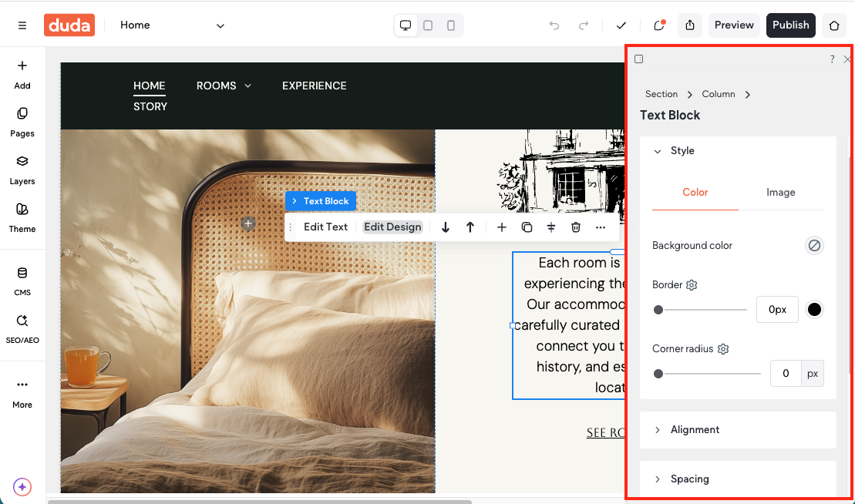Switch to tablet device view
855x504 pixels.
point(428,25)
